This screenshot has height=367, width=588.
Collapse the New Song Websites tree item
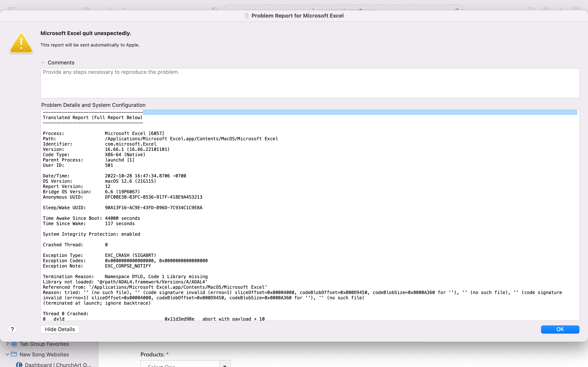coord(7,354)
